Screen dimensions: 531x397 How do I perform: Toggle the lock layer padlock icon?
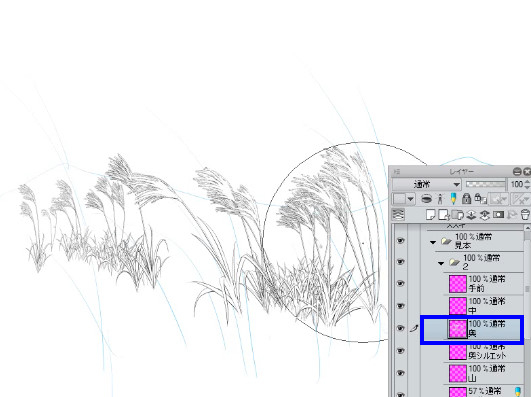(466, 198)
